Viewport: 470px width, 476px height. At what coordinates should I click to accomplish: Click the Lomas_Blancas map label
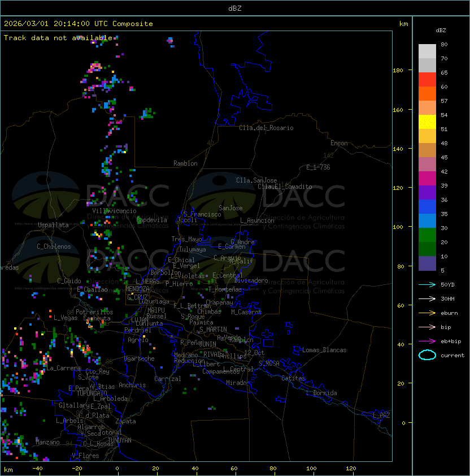324,350
